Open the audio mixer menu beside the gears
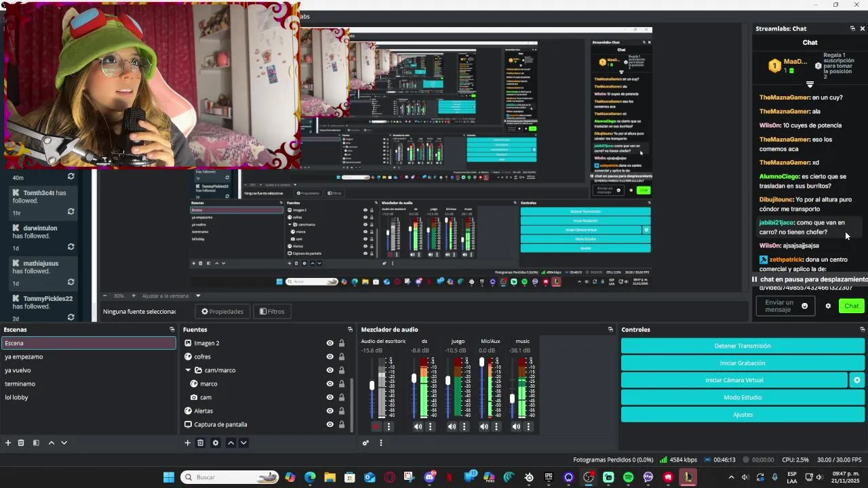 381,443
